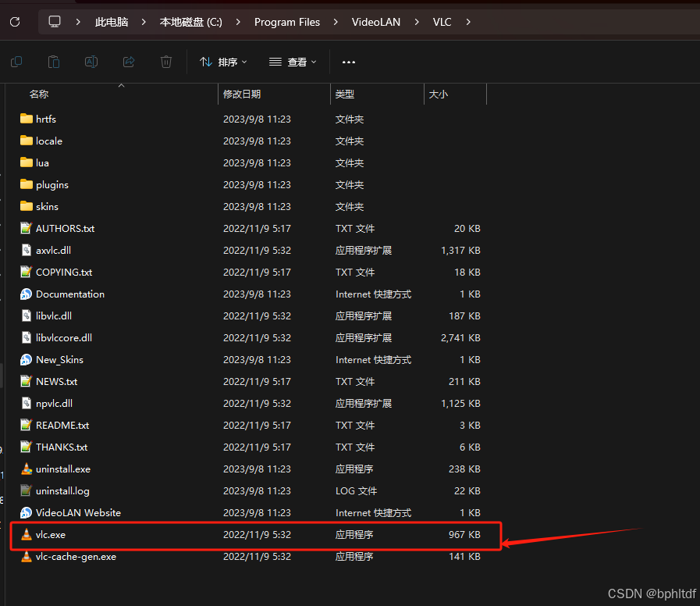Select the file name vlc-cache-gen.exe
The image size is (700, 606).
[x=76, y=556]
